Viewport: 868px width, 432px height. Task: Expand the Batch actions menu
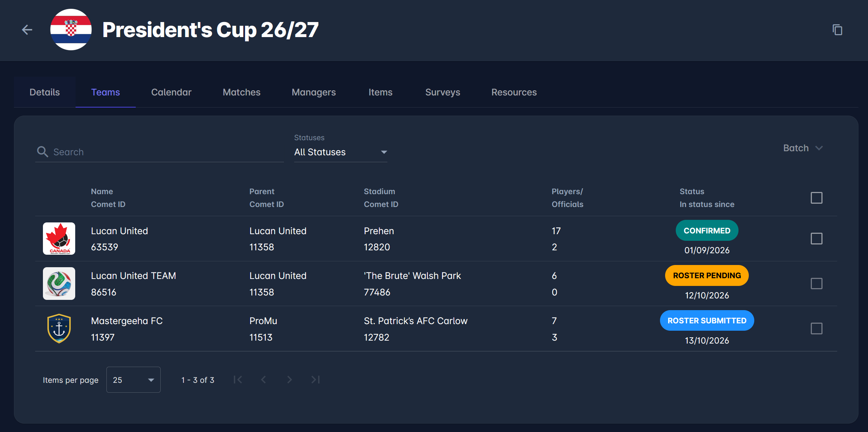coord(803,148)
